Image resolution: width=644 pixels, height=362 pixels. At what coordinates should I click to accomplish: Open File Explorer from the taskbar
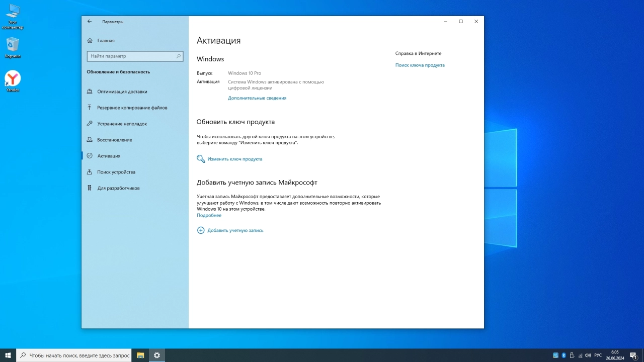(x=140, y=355)
